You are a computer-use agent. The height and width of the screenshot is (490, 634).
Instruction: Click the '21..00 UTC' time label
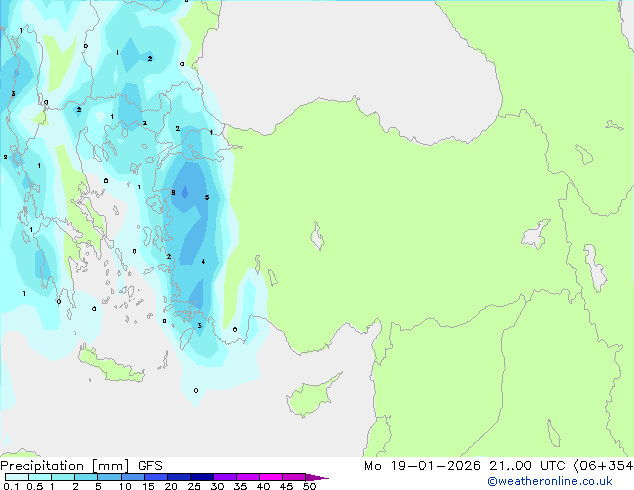pyautogui.click(x=527, y=466)
